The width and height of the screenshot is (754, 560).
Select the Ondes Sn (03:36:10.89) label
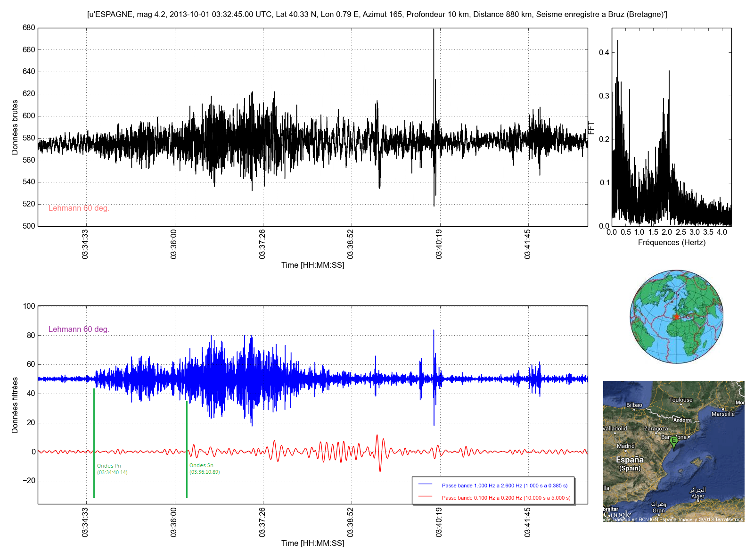point(205,469)
